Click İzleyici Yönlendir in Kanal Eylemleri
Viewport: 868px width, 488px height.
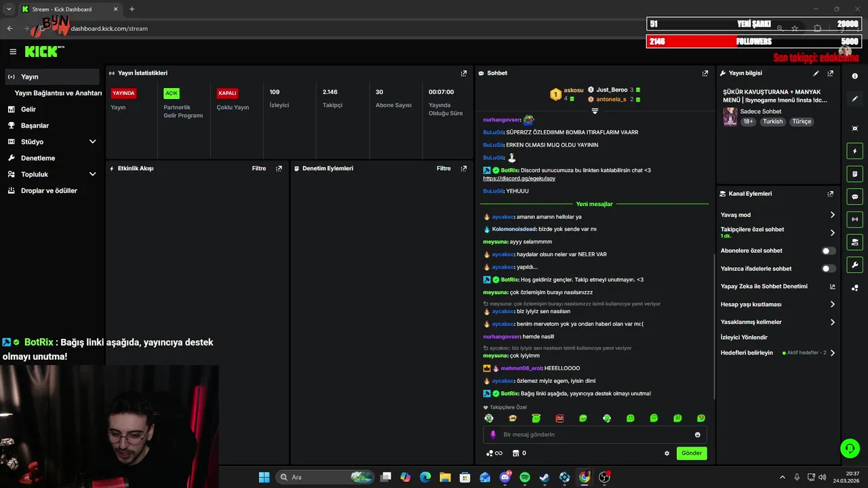point(744,337)
